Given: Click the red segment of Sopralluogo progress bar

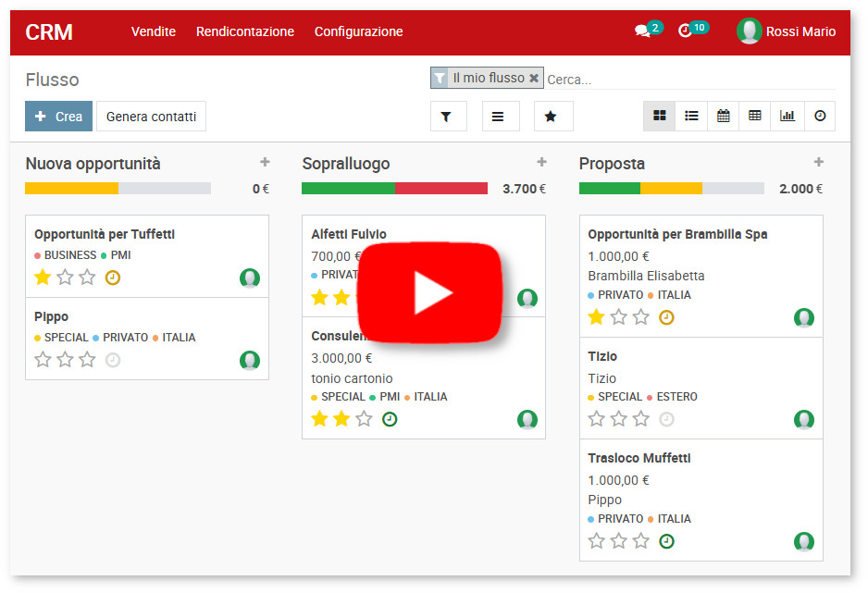Looking at the screenshot, I should [441, 189].
